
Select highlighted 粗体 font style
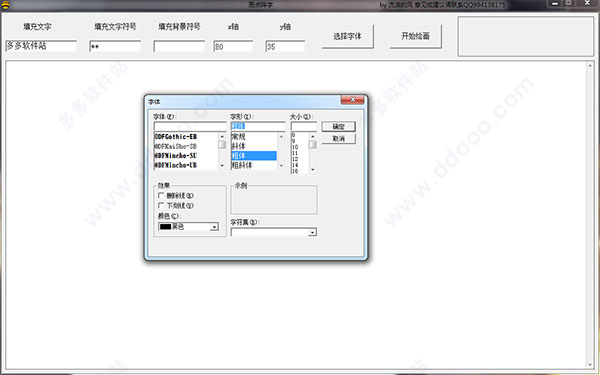[x=254, y=156]
